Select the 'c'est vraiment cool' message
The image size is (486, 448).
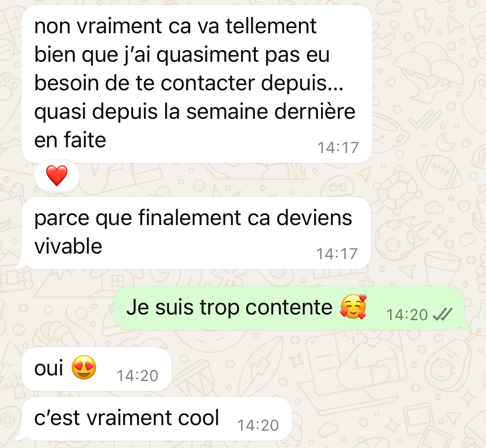[157, 419]
